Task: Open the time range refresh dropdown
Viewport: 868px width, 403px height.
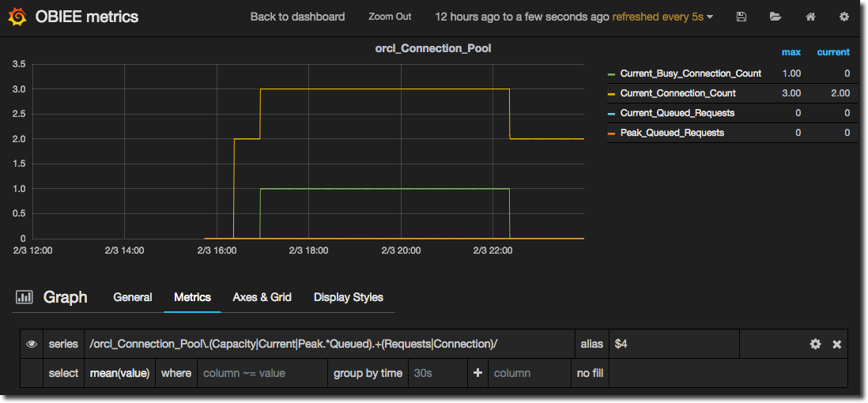Action: [x=574, y=17]
